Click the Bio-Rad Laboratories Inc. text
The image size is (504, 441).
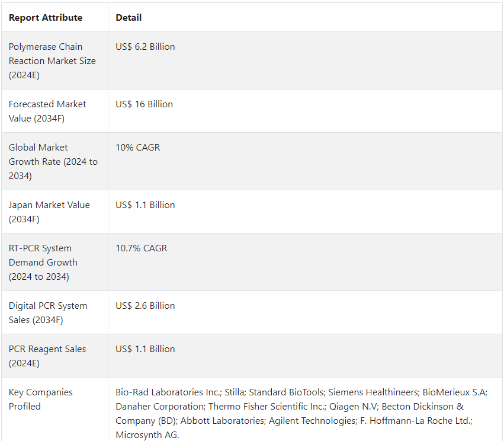point(168,392)
